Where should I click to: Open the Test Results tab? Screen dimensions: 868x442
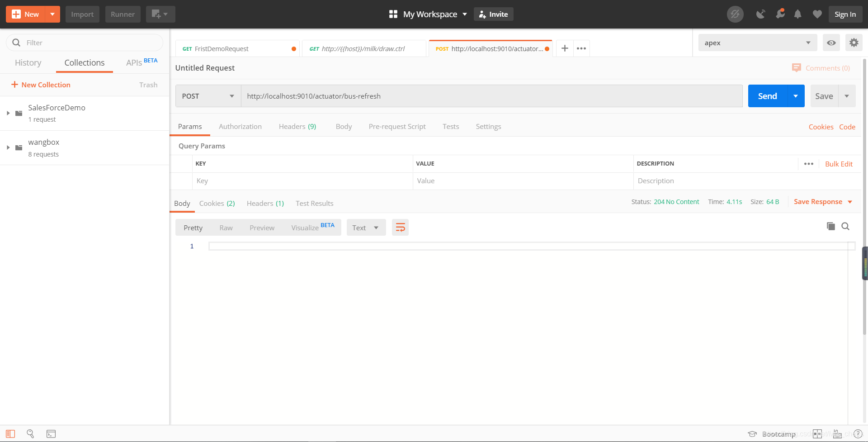[x=314, y=204]
